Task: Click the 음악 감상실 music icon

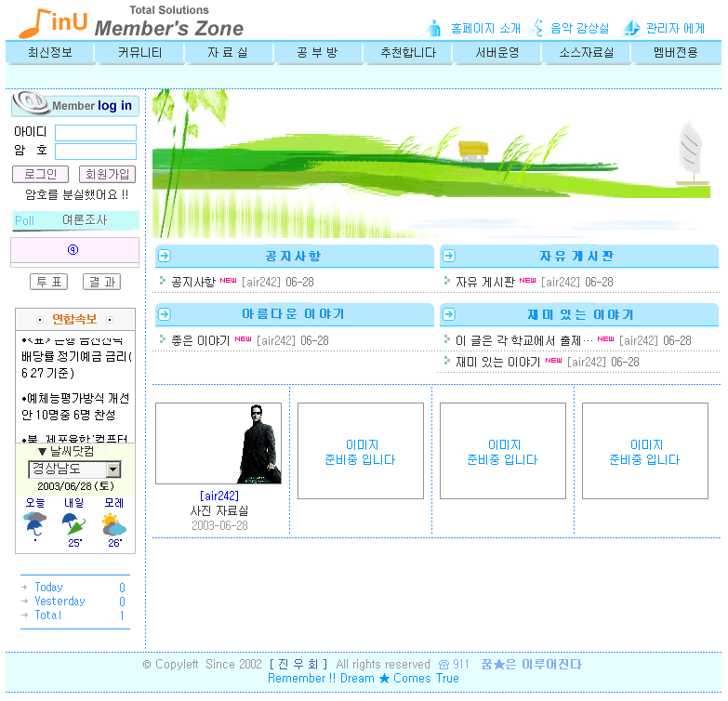Action: pos(536,28)
